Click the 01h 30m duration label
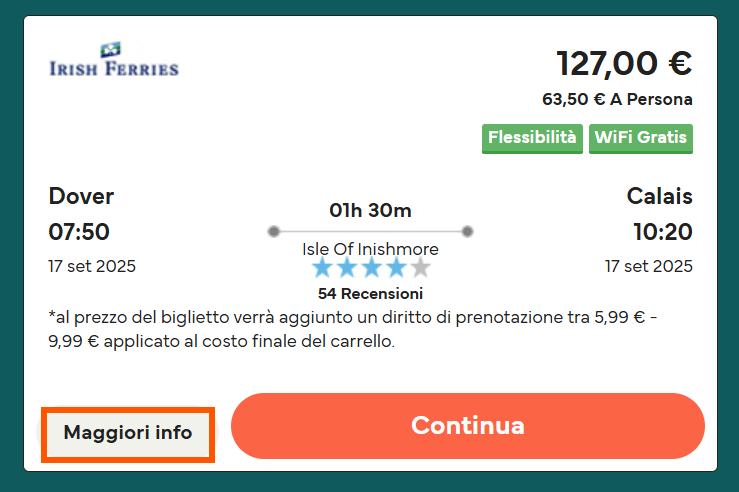 pos(370,210)
